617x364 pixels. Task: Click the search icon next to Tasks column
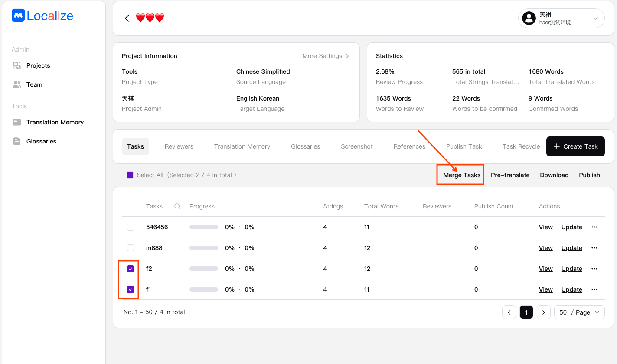[177, 206]
